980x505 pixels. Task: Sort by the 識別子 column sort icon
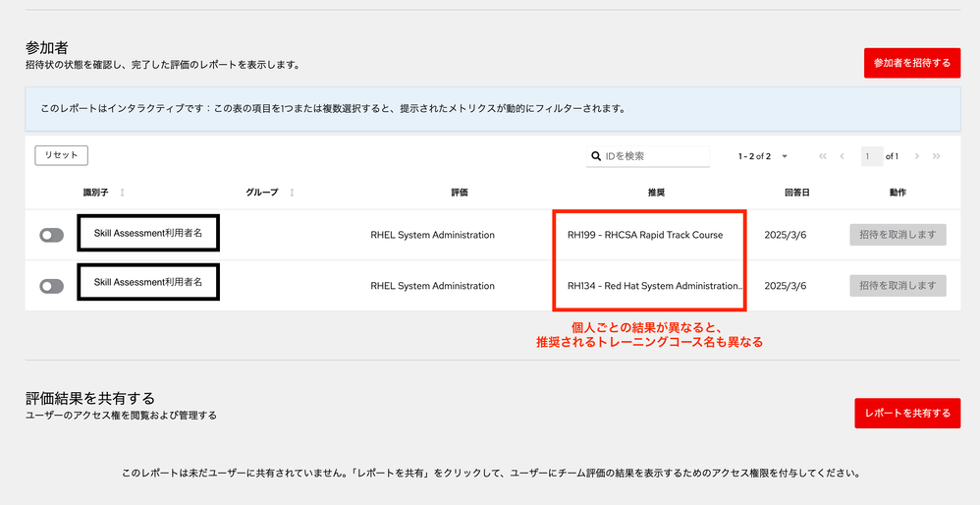(123, 193)
